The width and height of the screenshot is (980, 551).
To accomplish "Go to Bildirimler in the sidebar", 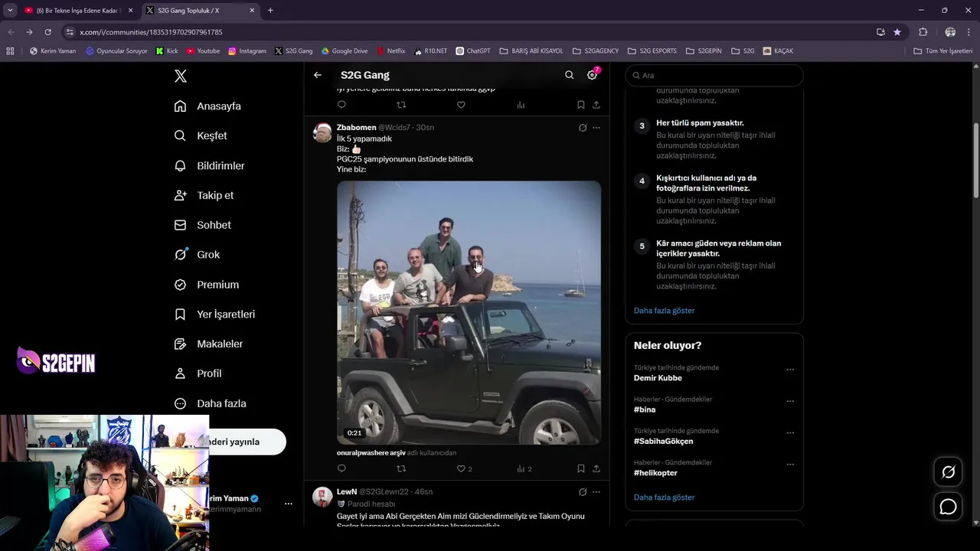I will coord(209,165).
